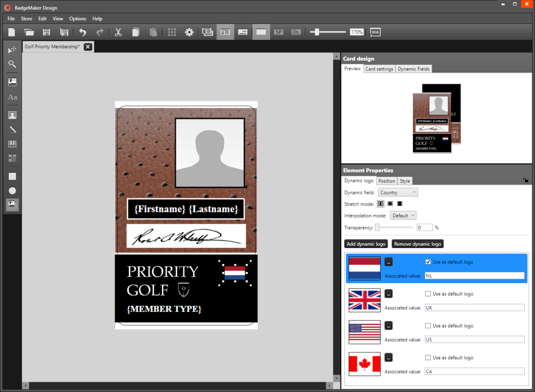Open the Interpolation mode dropdown
The height and width of the screenshot is (392, 535).
tap(403, 215)
